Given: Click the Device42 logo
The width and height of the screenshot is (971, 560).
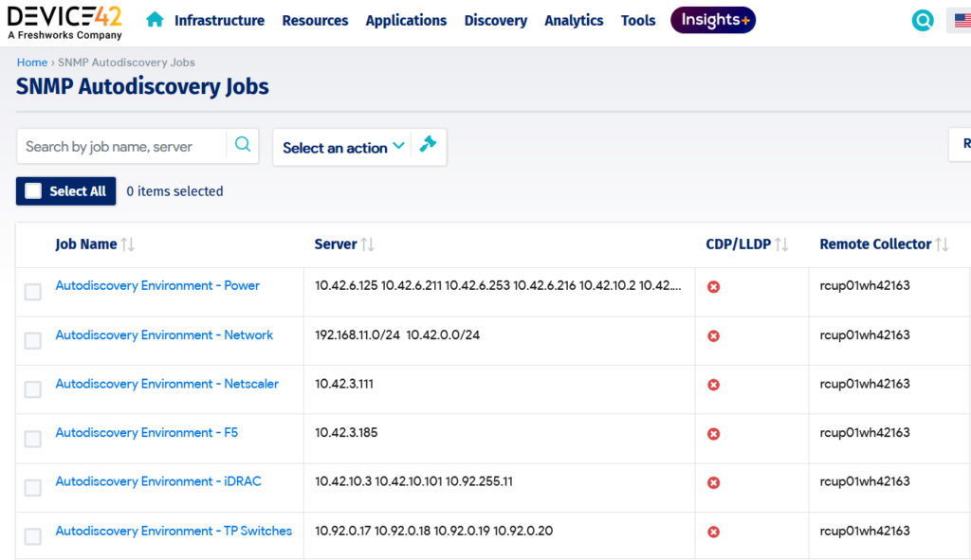Looking at the screenshot, I should (x=64, y=23).
